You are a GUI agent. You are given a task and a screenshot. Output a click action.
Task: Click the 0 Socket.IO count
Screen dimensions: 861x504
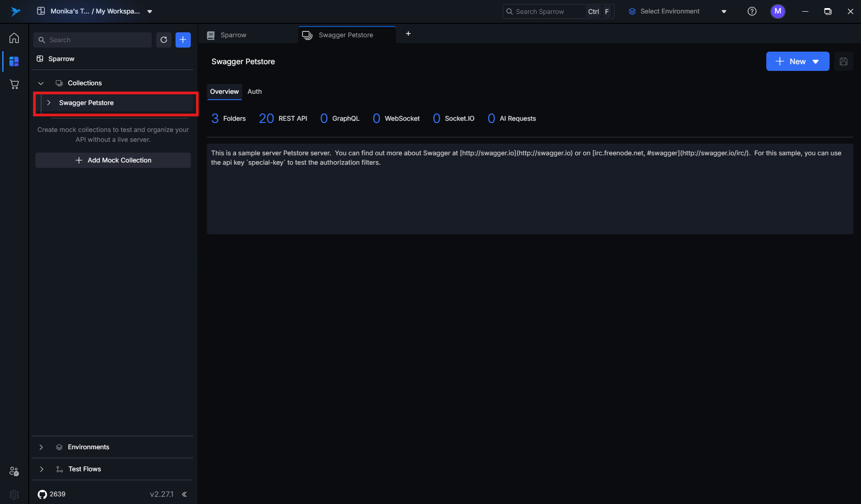click(453, 118)
